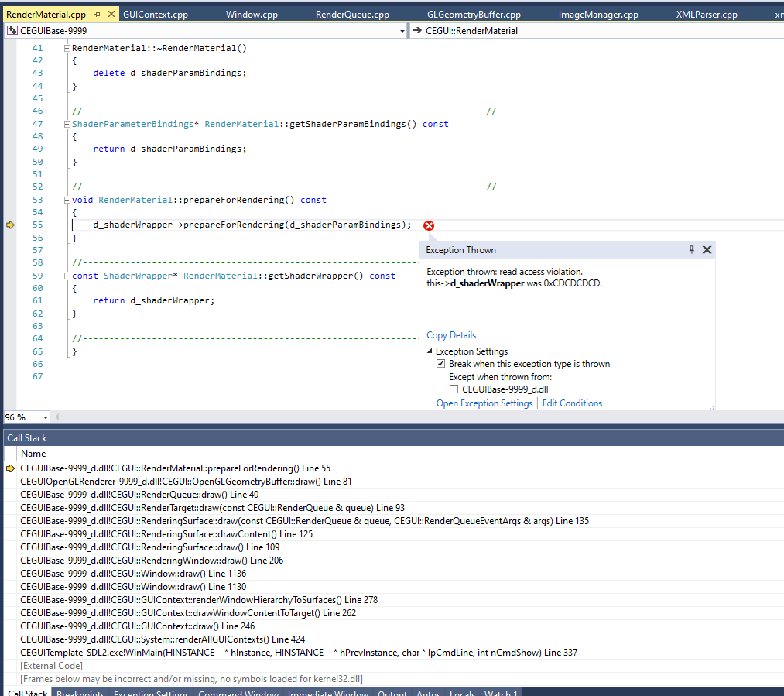Toggle 'Break when this exception type is thrown'
Image resolution: width=784 pixels, height=696 pixels.
tap(441, 364)
